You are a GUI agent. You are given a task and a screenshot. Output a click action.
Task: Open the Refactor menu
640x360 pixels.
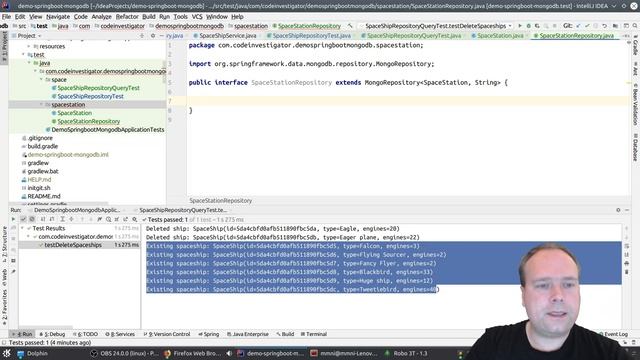pos(127,17)
